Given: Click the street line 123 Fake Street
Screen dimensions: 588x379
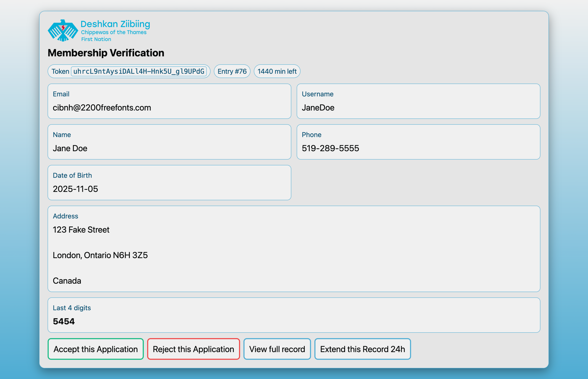Looking at the screenshot, I should pyautogui.click(x=81, y=230).
